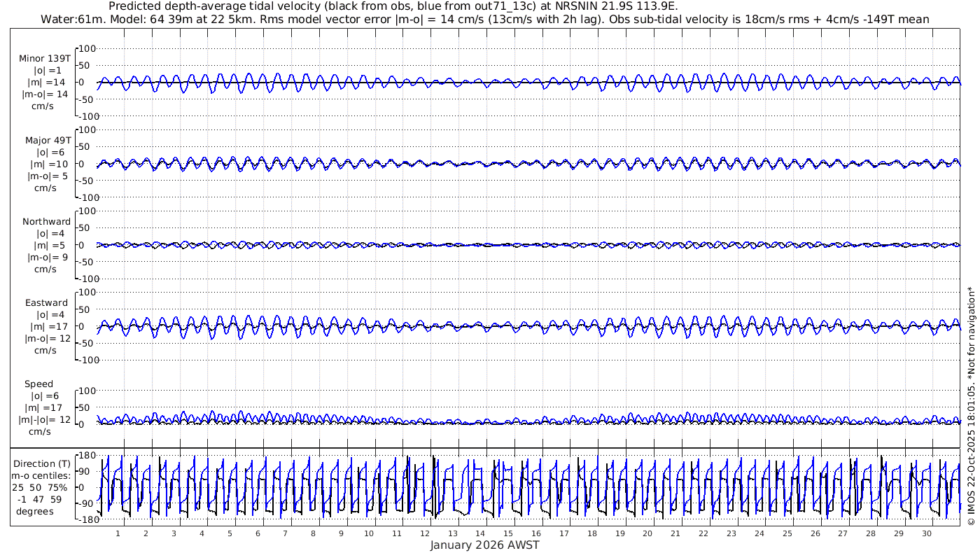Click the chart title about predicted tidal velocity

(393, 6)
